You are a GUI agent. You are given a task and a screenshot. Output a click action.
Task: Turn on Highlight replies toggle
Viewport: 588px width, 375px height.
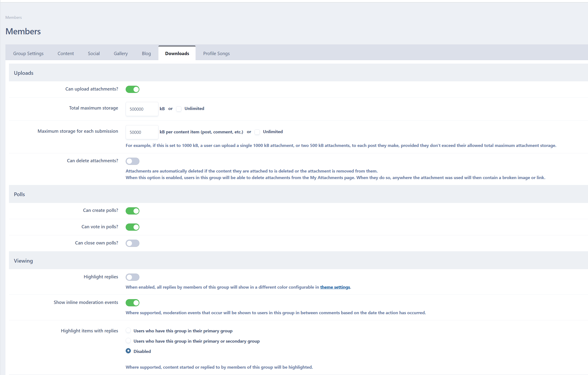coord(132,277)
